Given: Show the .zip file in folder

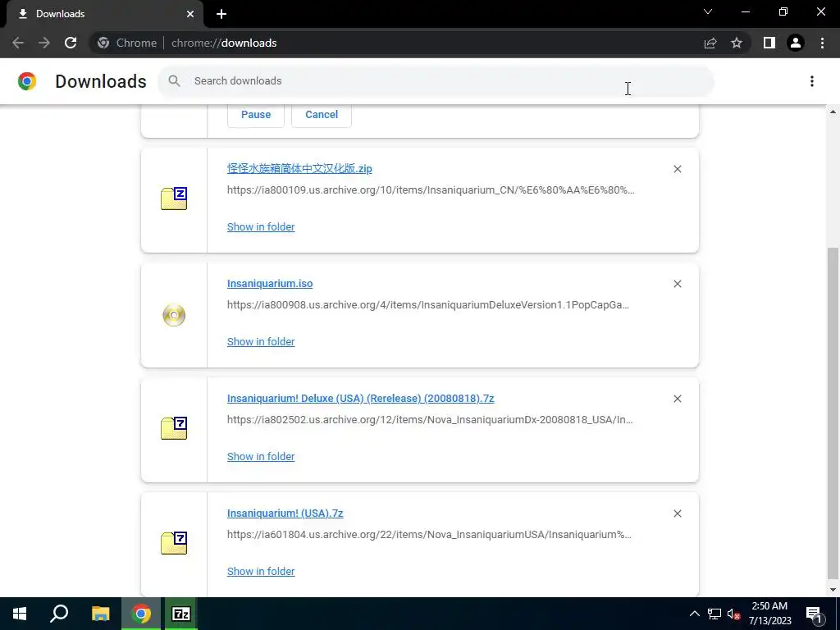Looking at the screenshot, I should tap(261, 226).
